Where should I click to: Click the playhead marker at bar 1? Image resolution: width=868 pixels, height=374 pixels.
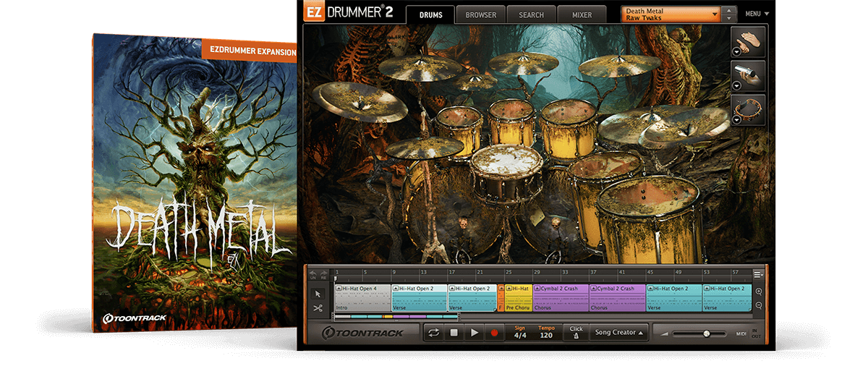click(x=336, y=277)
